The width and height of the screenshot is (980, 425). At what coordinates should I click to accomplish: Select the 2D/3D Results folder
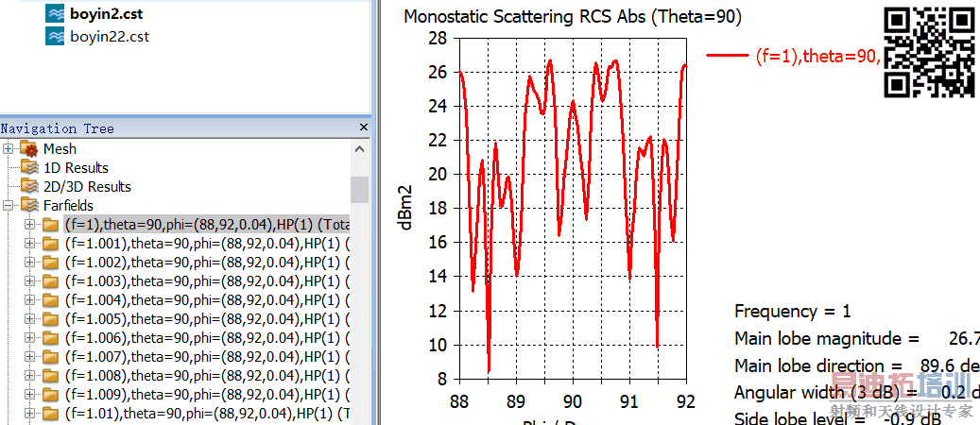click(87, 186)
